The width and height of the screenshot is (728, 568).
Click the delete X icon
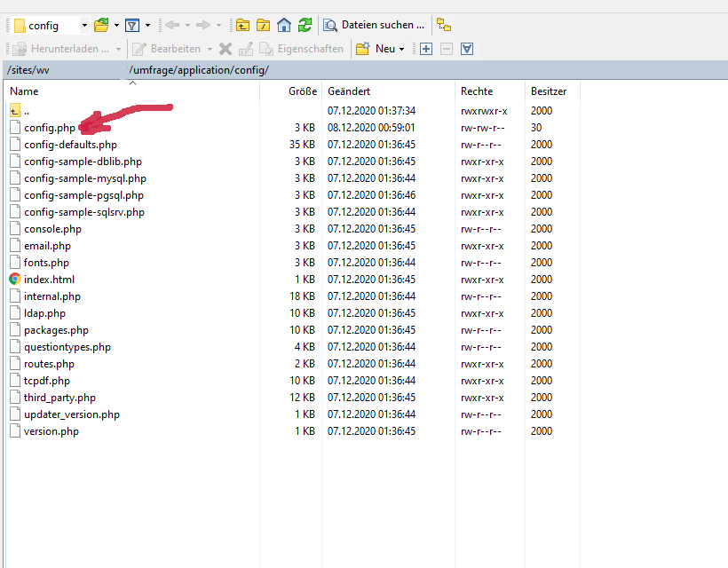226,49
